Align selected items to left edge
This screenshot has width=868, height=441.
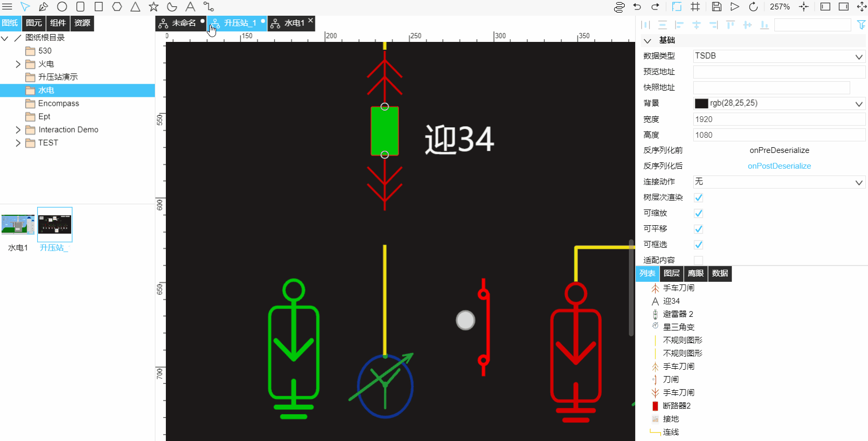click(x=679, y=25)
